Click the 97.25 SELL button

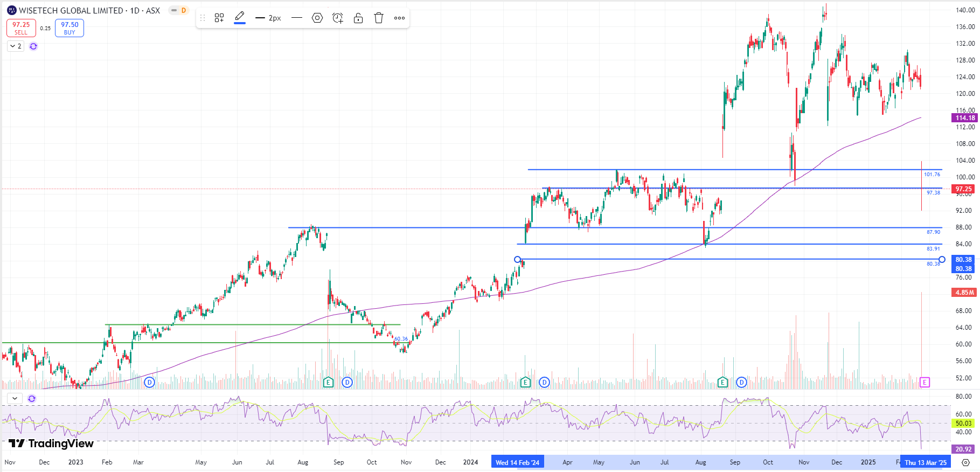tap(21, 28)
